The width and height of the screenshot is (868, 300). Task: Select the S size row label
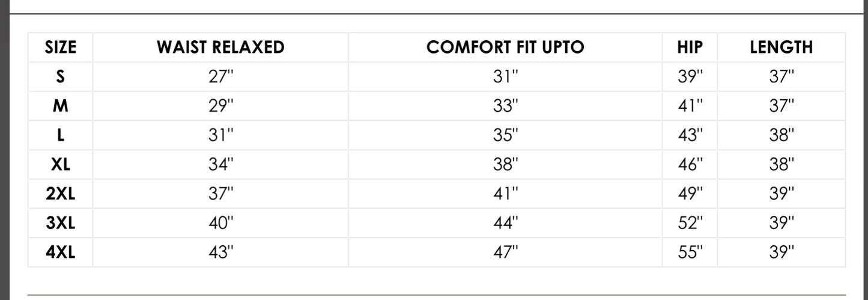tap(61, 77)
